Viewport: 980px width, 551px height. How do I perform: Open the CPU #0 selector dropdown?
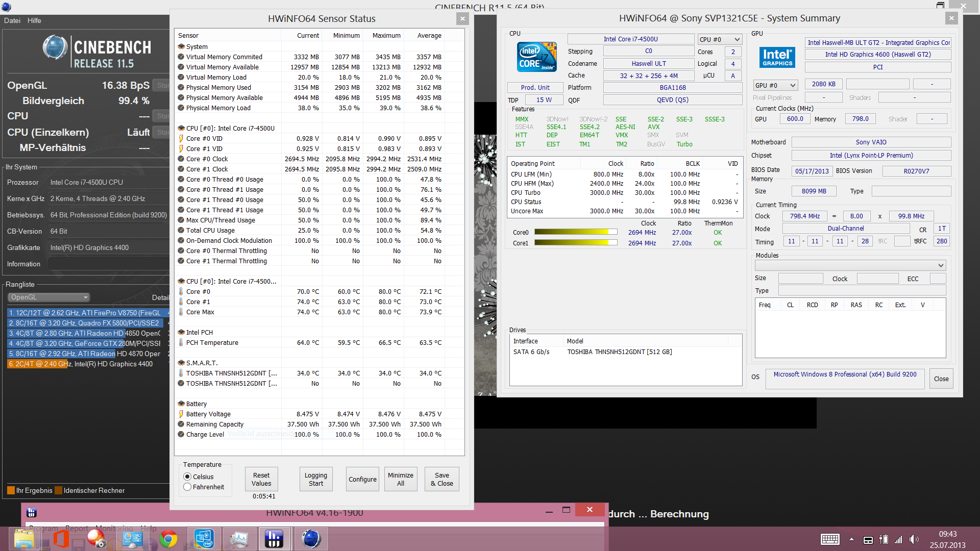click(x=720, y=39)
